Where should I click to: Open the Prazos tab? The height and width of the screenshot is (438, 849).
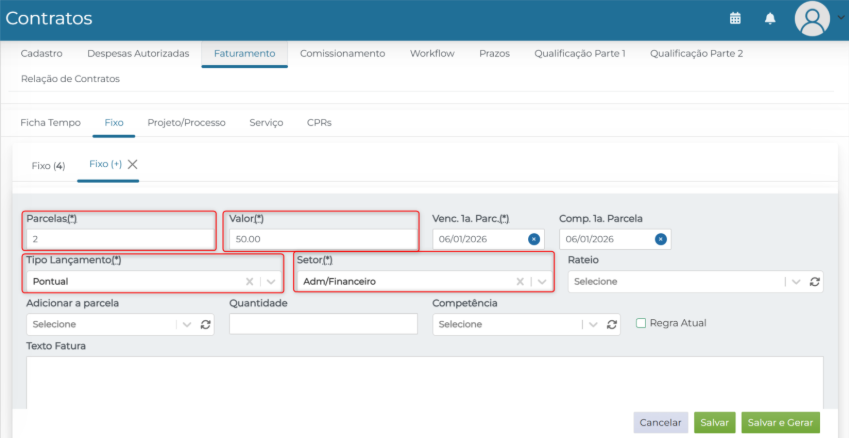pyautogui.click(x=494, y=54)
